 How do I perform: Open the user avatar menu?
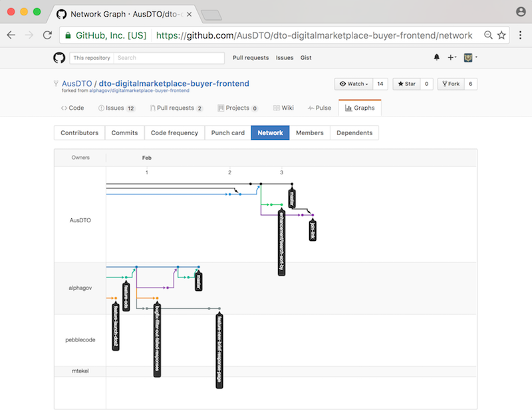pos(470,57)
